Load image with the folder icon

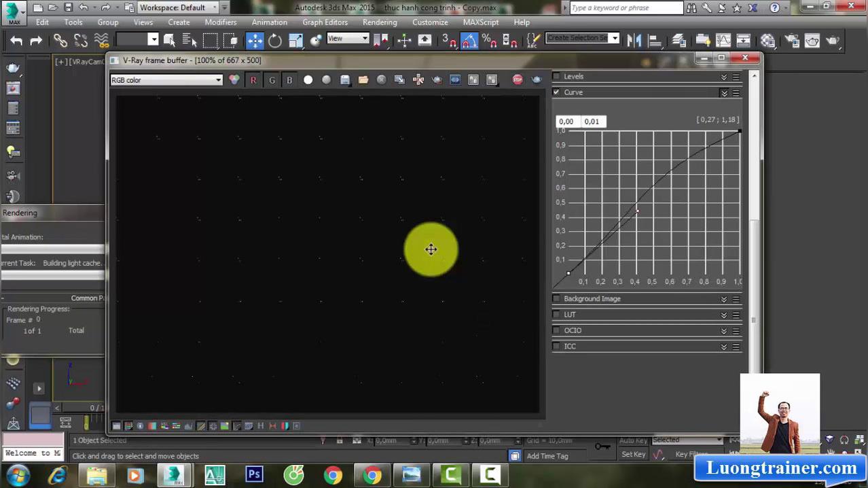(363, 80)
